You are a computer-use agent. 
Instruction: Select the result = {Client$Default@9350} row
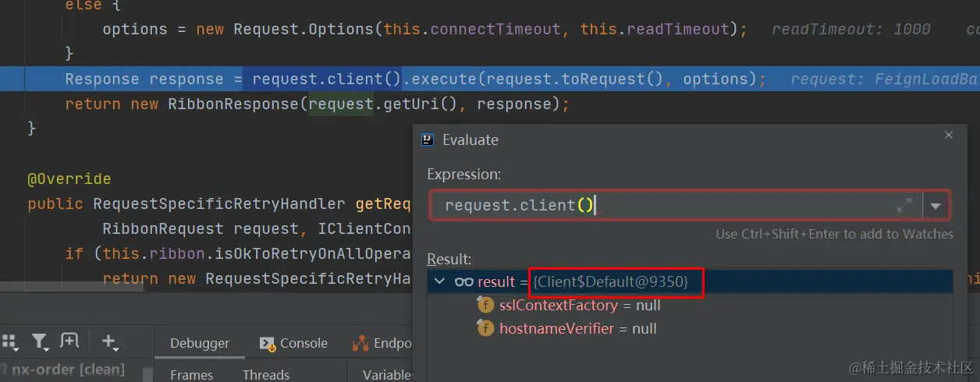tap(690, 282)
